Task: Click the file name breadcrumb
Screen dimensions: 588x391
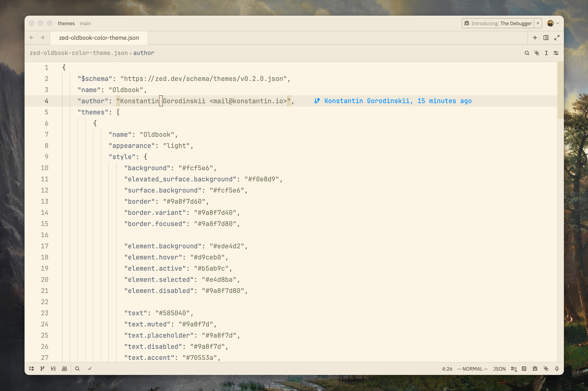Action: pyautogui.click(x=79, y=53)
